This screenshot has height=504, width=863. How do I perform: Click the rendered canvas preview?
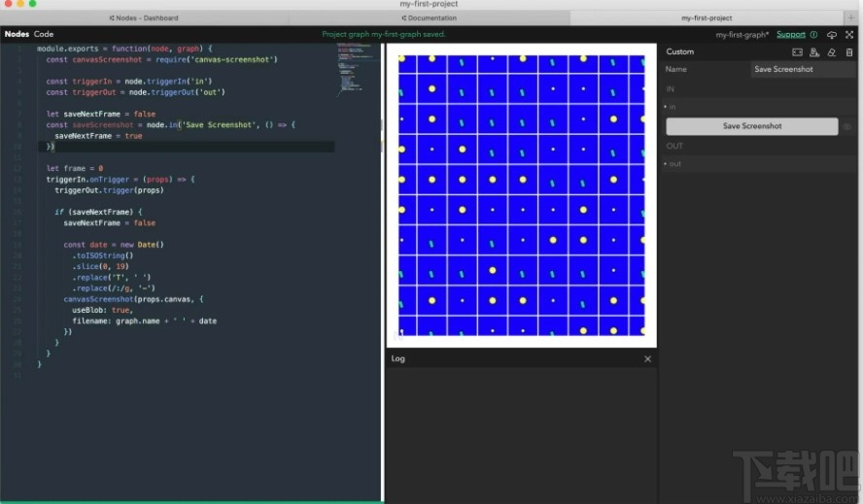tap(521, 195)
